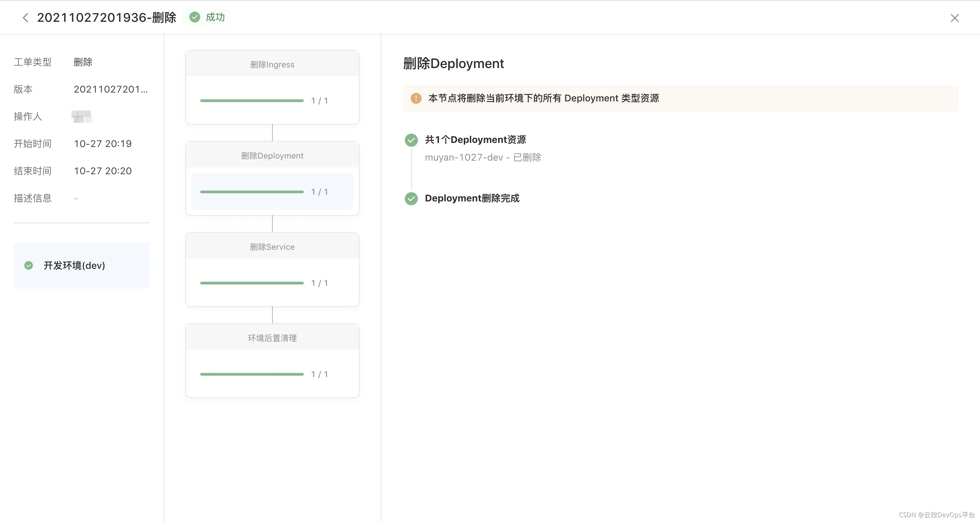
Task: Click the progress bar in 删除Deployment
Action: click(x=252, y=192)
